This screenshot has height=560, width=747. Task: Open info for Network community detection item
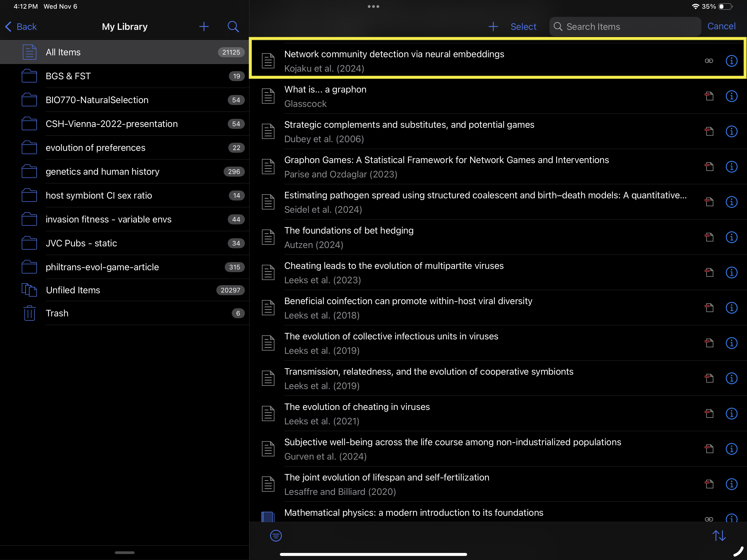[731, 61]
